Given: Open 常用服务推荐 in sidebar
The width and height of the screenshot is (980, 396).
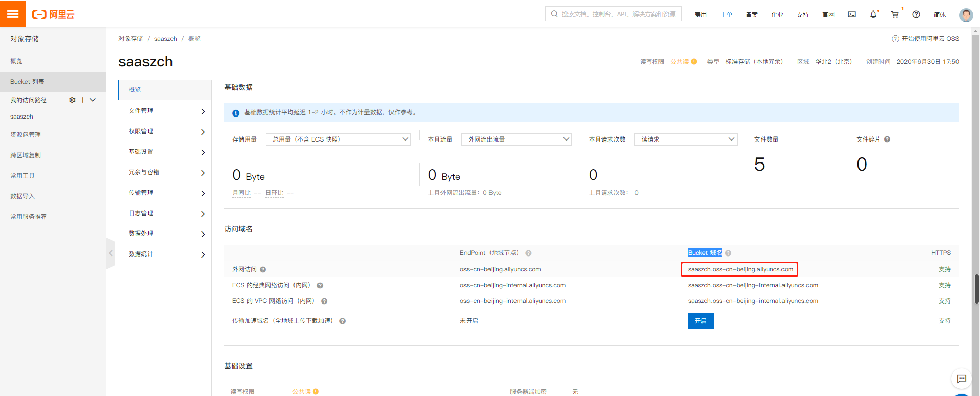Looking at the screenshot, I should [53, 217].
